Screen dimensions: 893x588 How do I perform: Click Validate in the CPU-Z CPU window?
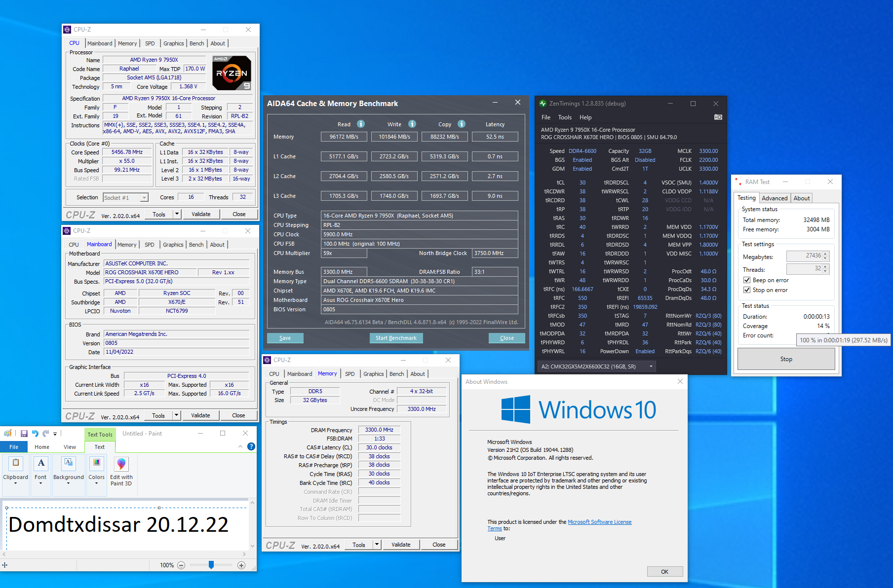tap(201, 214)
